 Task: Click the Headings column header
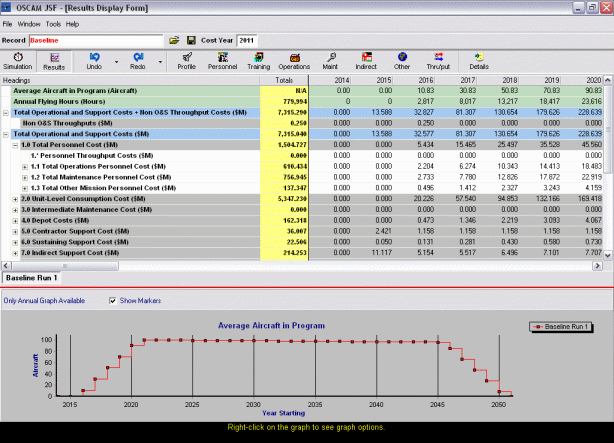pyautogui.click(x=130, y=80)
